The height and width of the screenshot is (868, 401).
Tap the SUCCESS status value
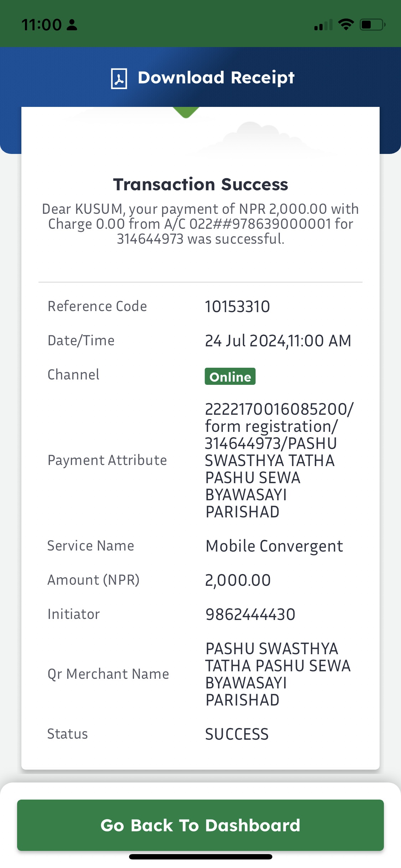[237, 734]
